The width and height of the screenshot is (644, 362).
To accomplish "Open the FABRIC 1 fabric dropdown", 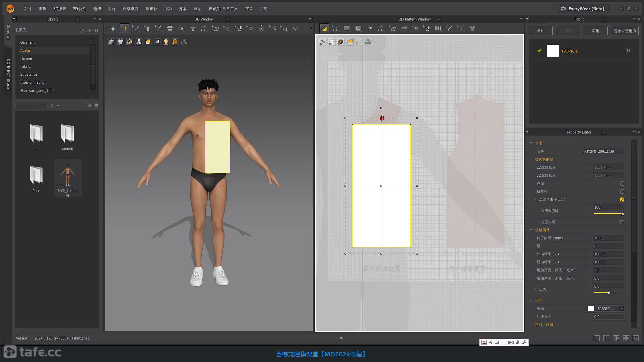I will coord(621,309).
